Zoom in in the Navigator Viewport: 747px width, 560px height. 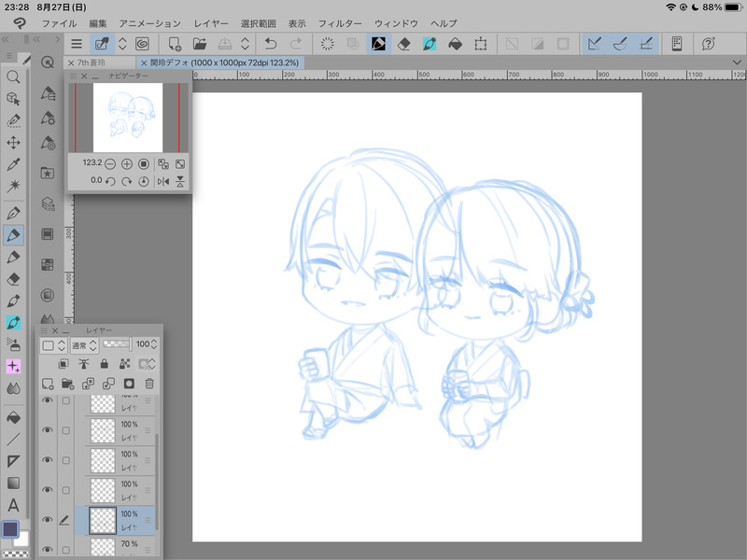click(x=127, y=164)
